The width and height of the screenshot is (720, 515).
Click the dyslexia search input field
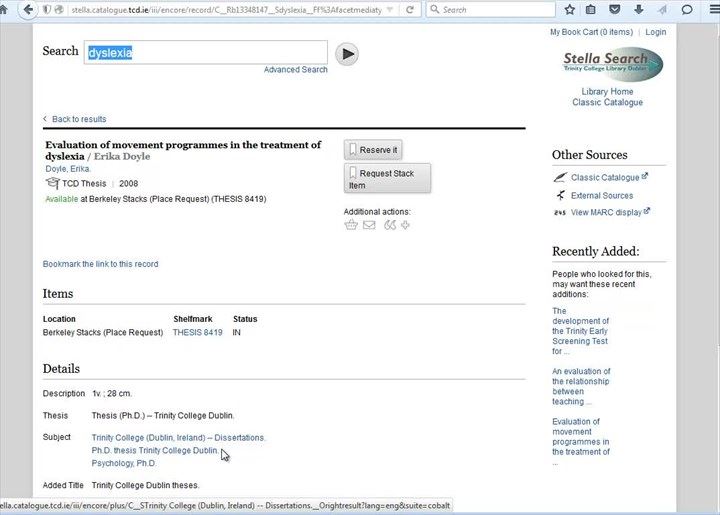(x=206, y=53)
